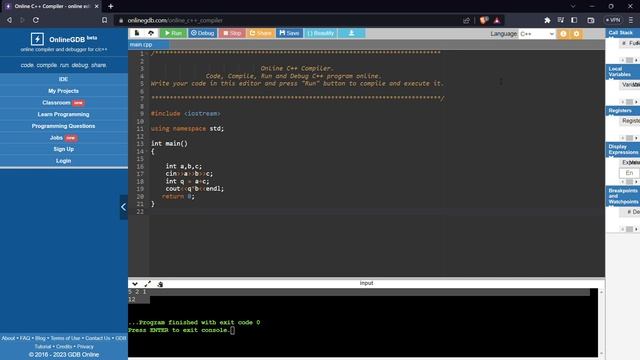Click the console vertical scrollbar
640x360 pixels.
pyautogui.click(x=601, y=322)
